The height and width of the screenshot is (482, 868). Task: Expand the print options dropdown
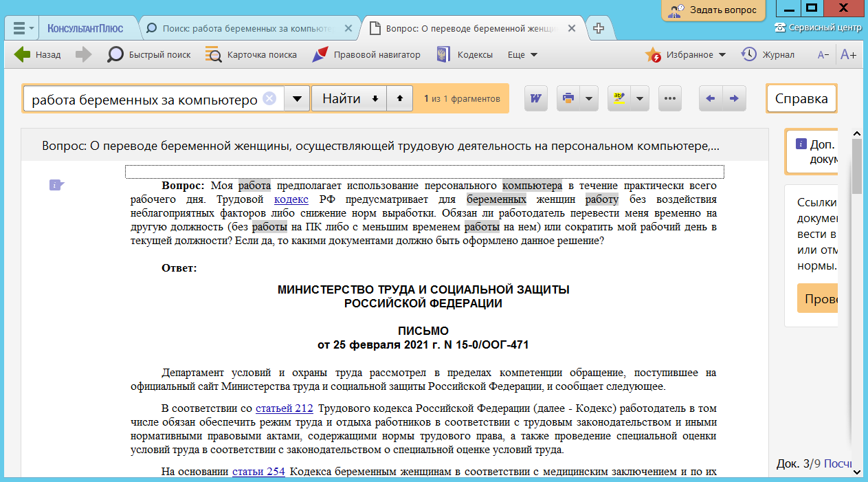point(589,99)
